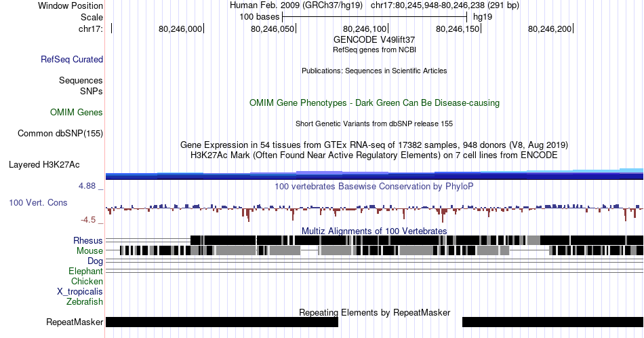644x338 pixels.
Task: Click the Scale label
Action: (x=92, y=17)
